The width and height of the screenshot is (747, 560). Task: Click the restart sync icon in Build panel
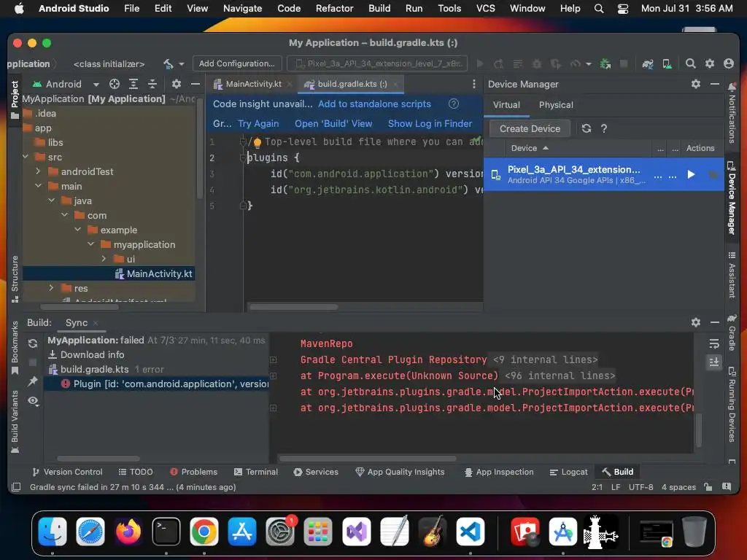33,343
